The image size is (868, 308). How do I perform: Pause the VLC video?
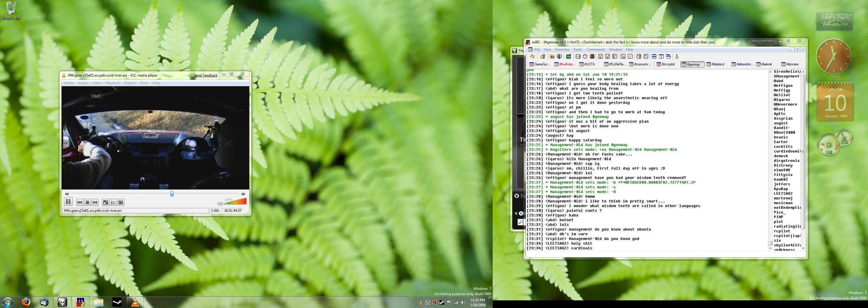pos(68,202)
